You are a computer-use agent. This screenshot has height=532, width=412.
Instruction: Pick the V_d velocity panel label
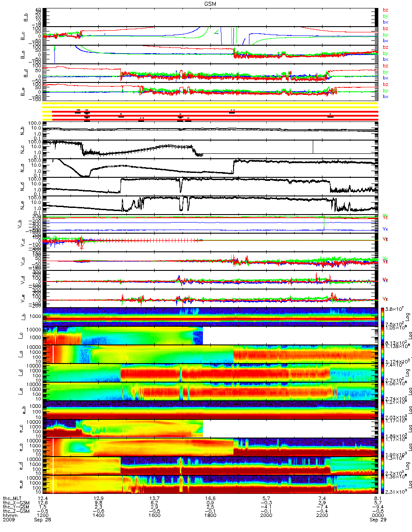(23, 280)
